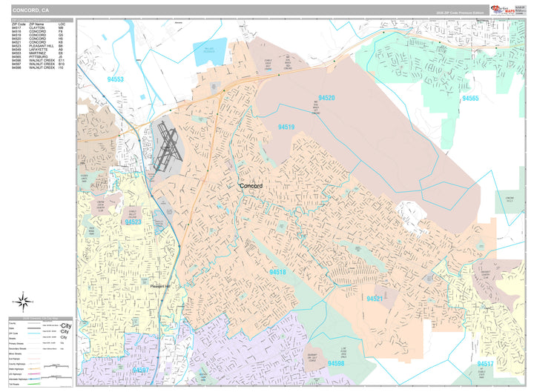Select the 94520 ZIP label on the map

[x=326, y=98]
